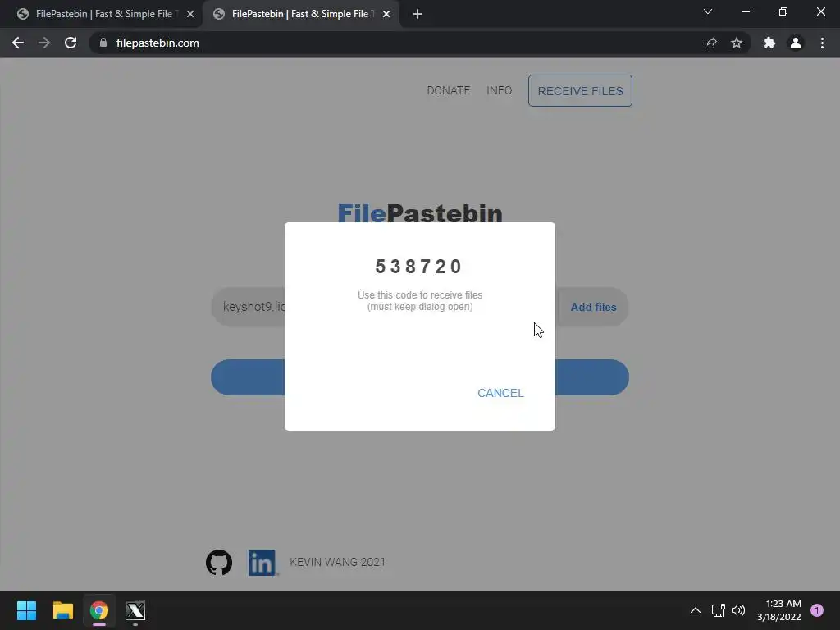Select the second FilePastebin tab

[301, 14]
